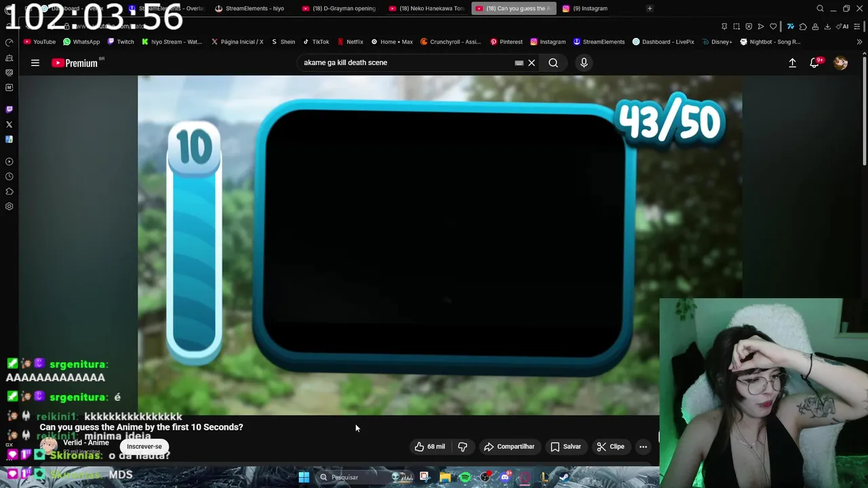
Task: Open Steam from the taskbar
Action: 564,477
